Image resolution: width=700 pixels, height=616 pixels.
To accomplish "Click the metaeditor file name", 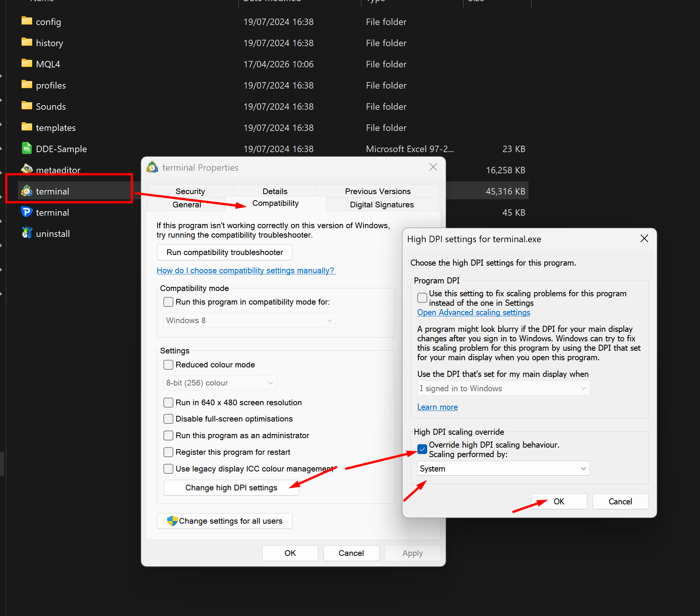I will point(58,170).
